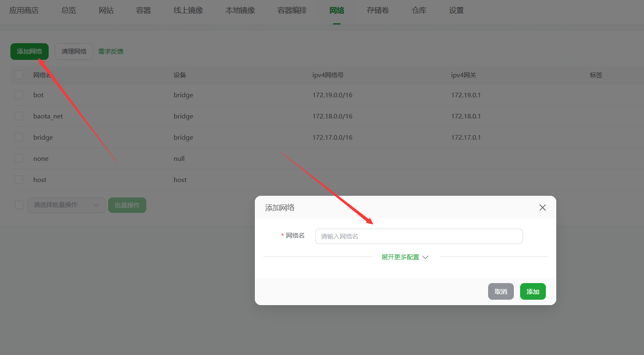Expand 展开更多配置 chevron section
Viewport: 644px width, 355px height.
(405, 257)
